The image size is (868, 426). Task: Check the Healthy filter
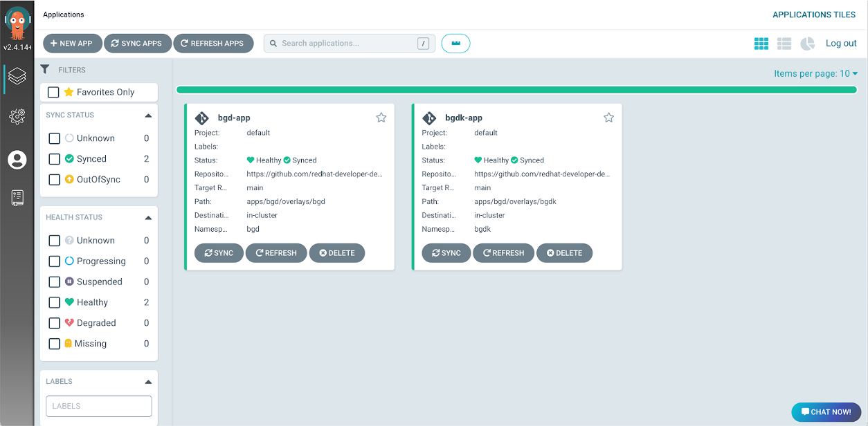click(x=55, y=302)
